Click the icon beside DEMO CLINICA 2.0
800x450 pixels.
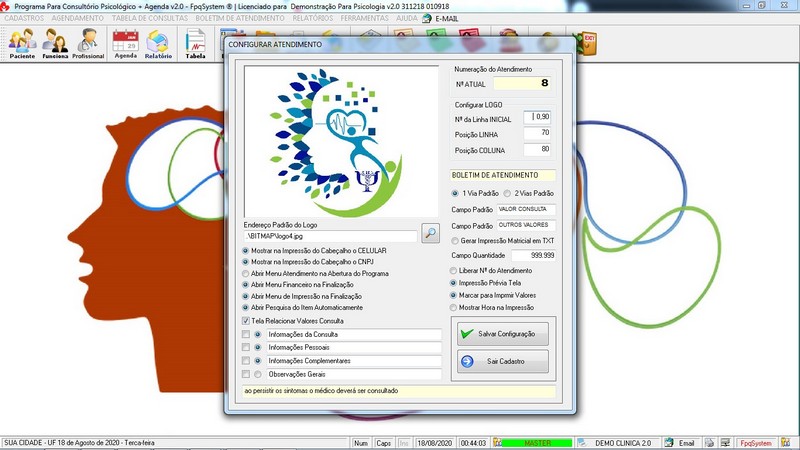coord(582,443)
